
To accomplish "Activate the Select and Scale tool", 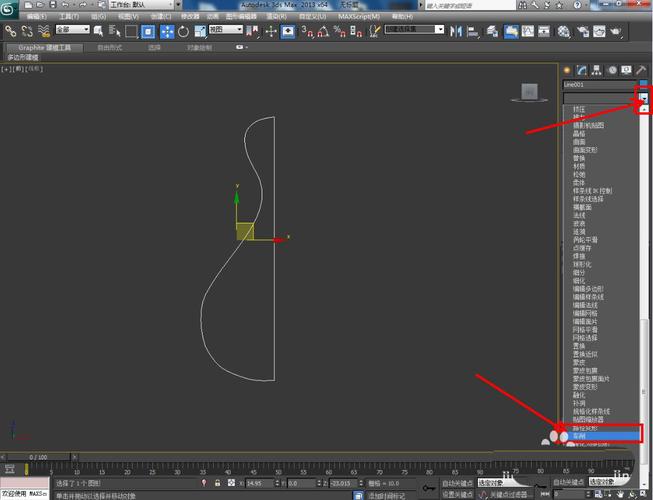I will 200,32.
